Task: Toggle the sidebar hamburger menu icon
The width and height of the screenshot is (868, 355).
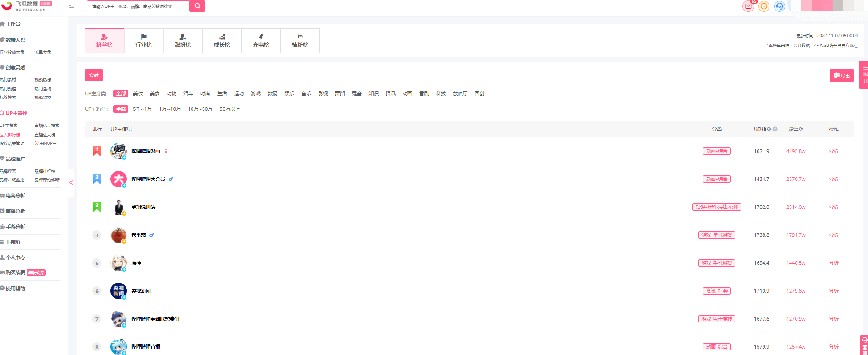Action: pyautogui.click(x=71, y=6)
